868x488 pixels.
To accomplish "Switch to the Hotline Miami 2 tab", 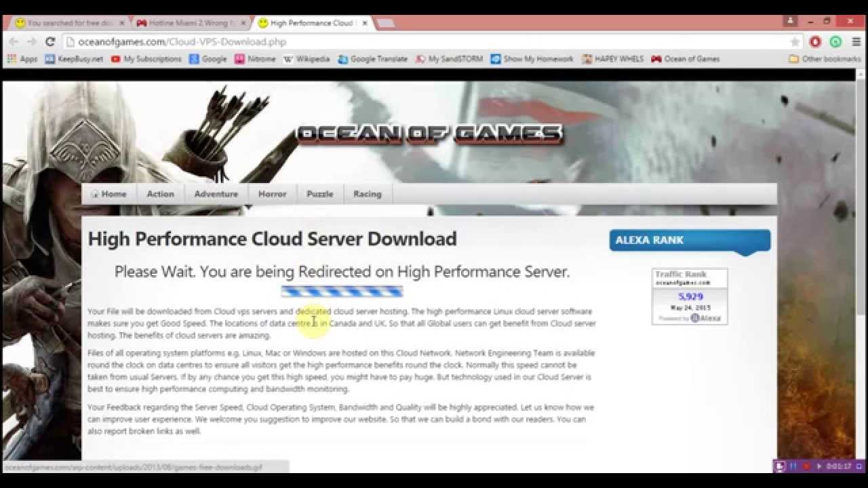I will 191,23.
